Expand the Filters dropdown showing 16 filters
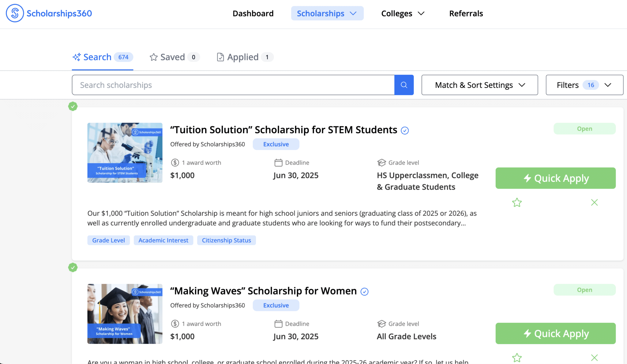The image size is (627, 364). pos(584,85)
